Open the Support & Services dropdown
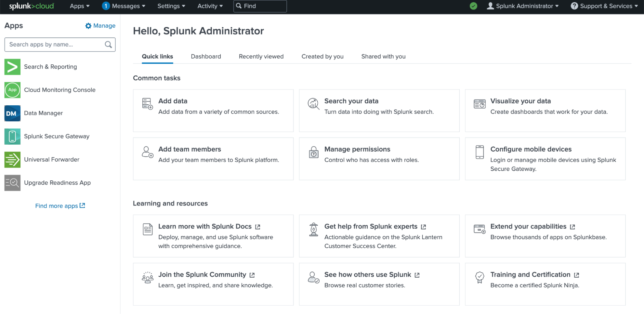The width and height of the screenshot is (644, 314). (x=604, y=6)
